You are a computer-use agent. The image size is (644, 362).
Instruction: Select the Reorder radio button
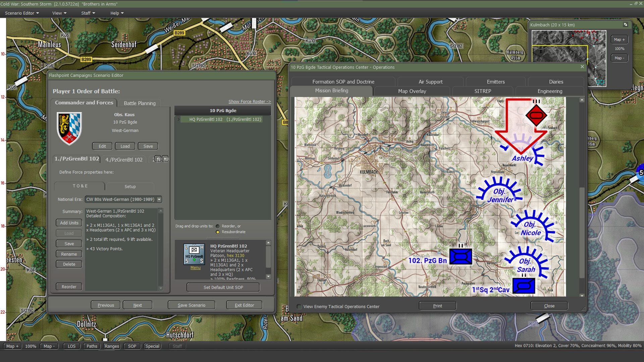(x=218, y=226)
